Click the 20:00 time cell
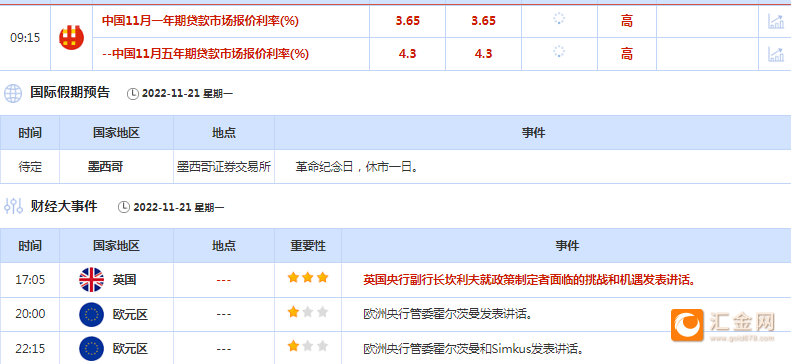Image resolution: width=791 pixels, height=364 pixels. pyautogui.click(x=30, y=314)
